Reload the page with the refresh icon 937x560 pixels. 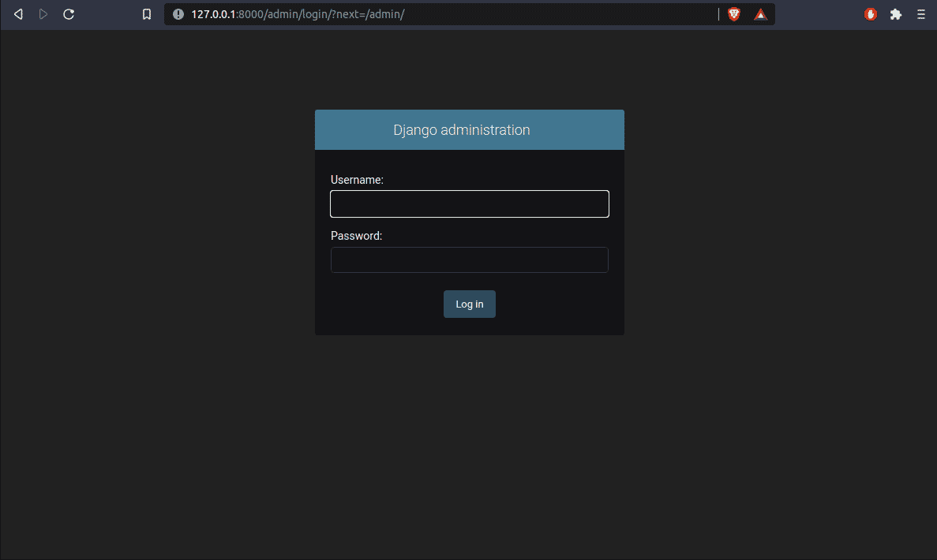tap(69, 14)
